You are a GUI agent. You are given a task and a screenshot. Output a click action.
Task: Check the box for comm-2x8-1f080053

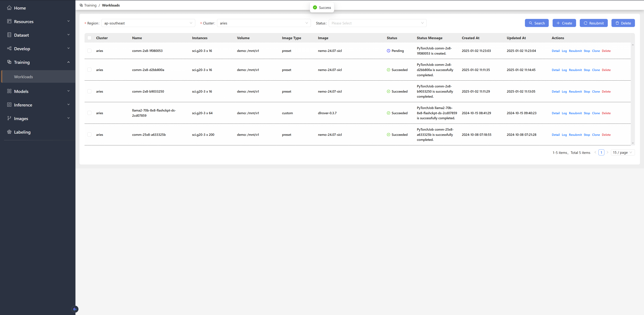pos(89,51)
